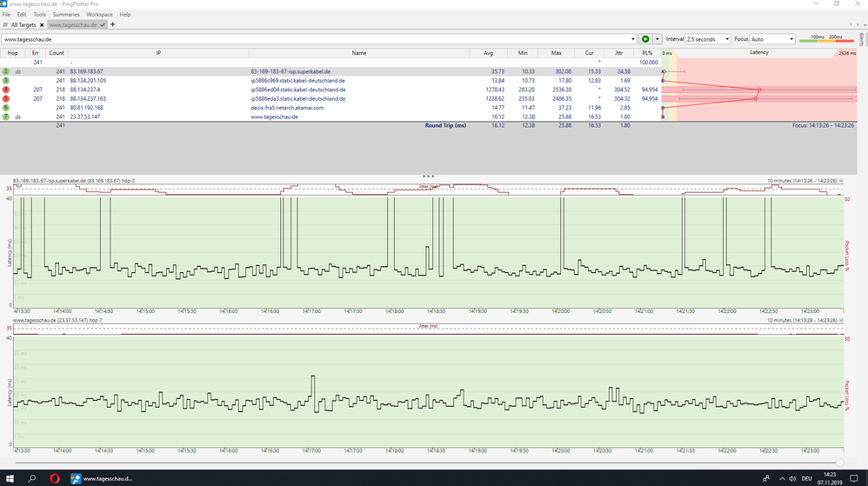Add a new target tab

click(113, 25)
